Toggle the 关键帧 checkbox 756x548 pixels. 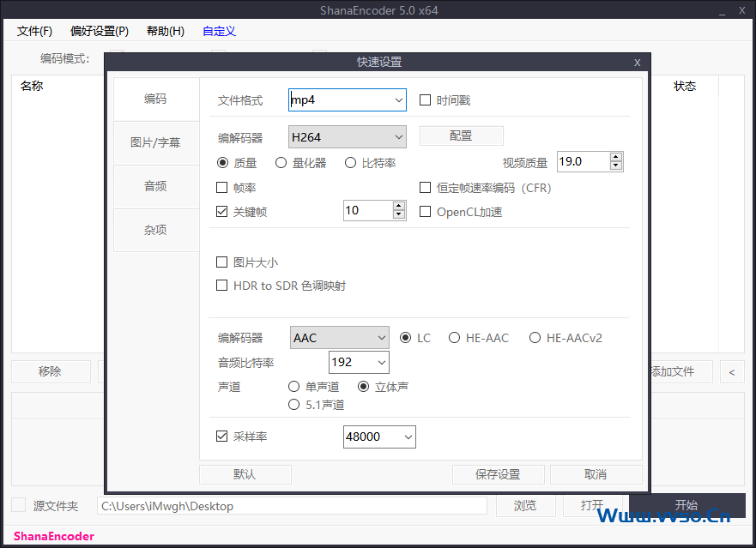(222, 211)
